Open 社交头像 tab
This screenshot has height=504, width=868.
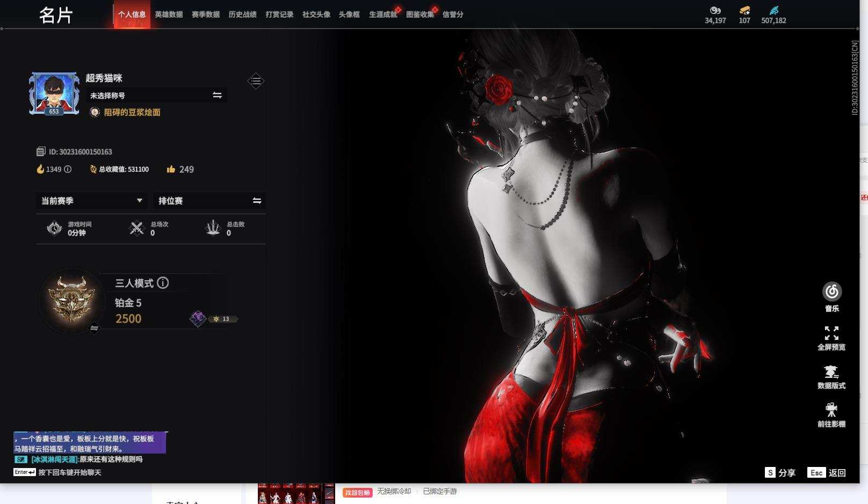click(x=316, y=14)
